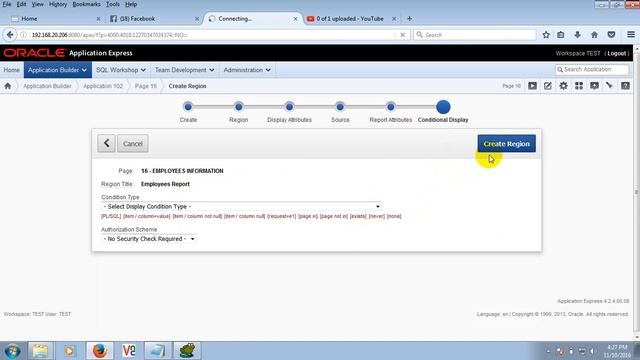Image resolution: width=640 pixels, height=360 pixels.
Task: Go to Application 102 breadcrumb
Action: point(103,86)
